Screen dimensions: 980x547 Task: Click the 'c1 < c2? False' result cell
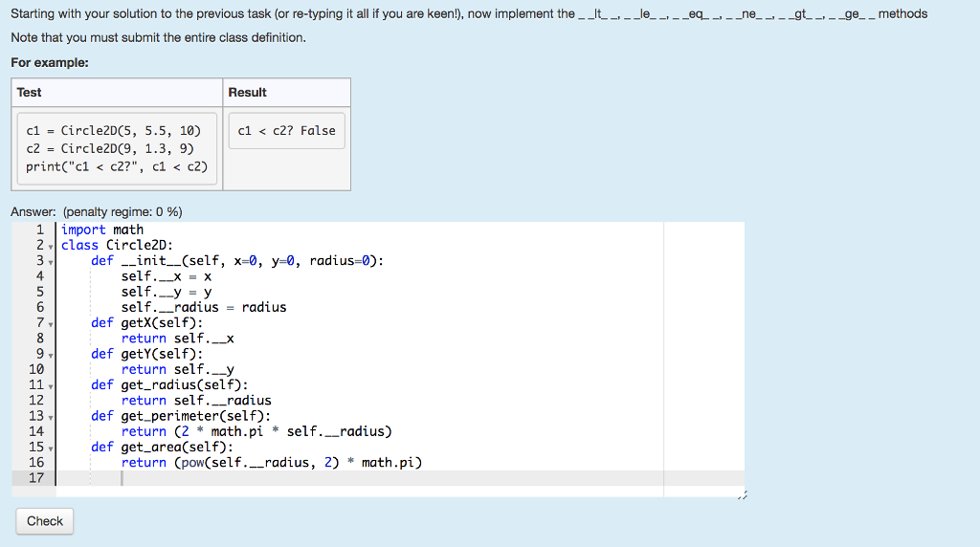tap(287, 130)
